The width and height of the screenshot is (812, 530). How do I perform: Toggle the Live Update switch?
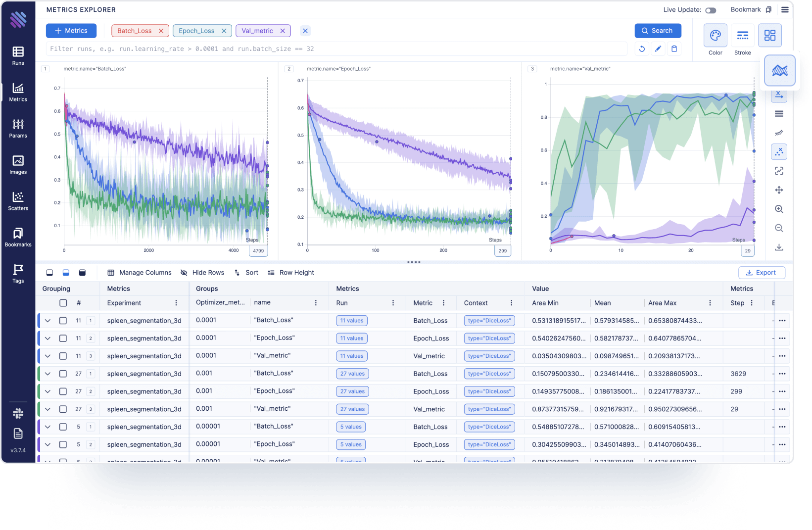pos(711,10)
